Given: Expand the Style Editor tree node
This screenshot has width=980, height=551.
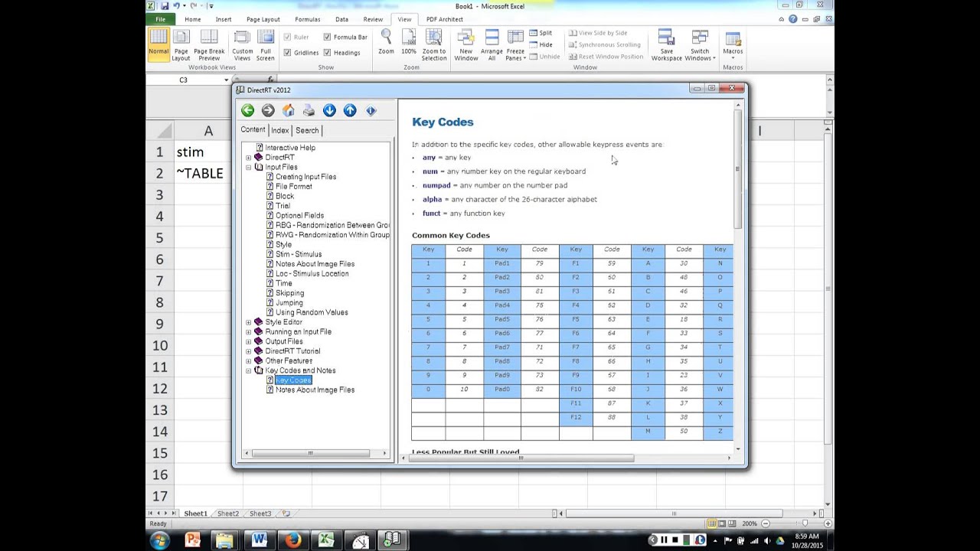Looking at the screenshot, I should (x=248, y=322).
